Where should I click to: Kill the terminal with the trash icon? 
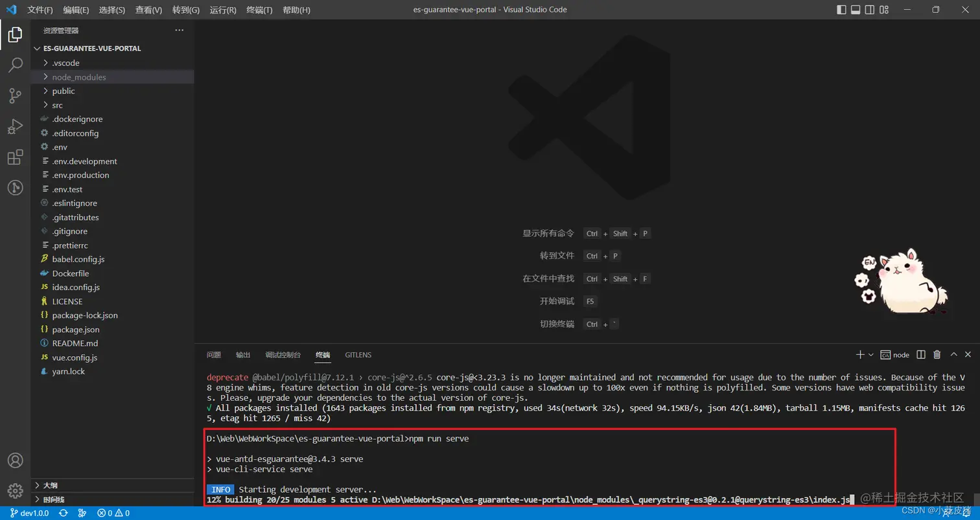pyautogui.click(x=937, y=355)
